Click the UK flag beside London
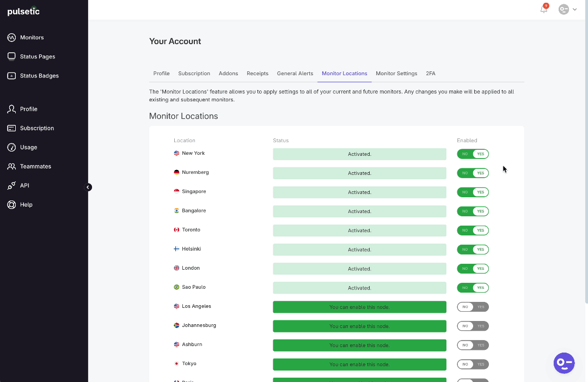Viewport: 588px width, 382px height. 176,268
